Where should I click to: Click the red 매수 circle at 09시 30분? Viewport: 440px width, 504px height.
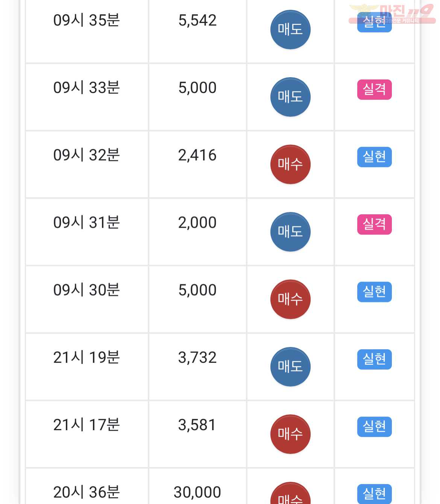click(x=290, y=299)
